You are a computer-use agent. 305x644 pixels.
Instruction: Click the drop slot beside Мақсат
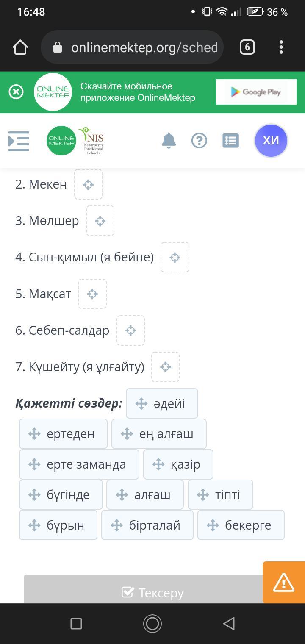click(x=92, y=294)
